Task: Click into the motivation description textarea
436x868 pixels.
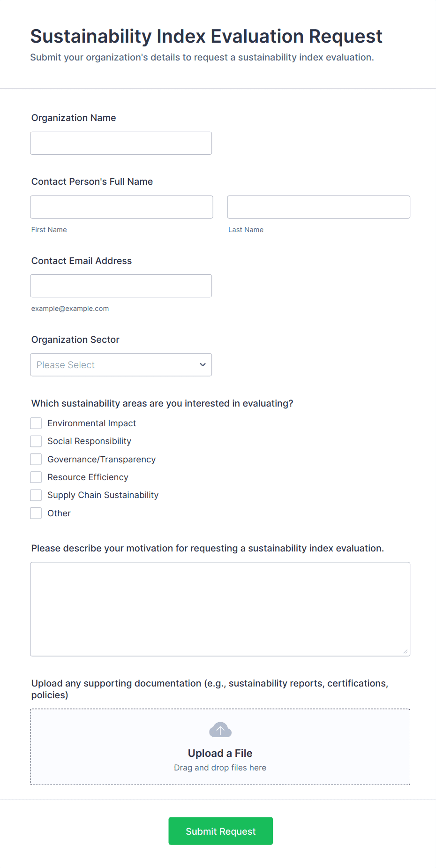Action: click(220, 609)
